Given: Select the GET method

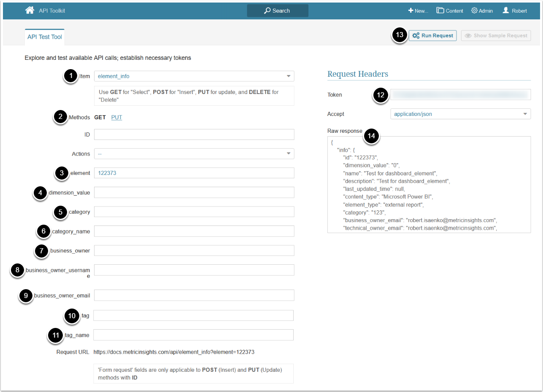Looking at the screenshot, I should pyautogui.click(x=100, y=118).
